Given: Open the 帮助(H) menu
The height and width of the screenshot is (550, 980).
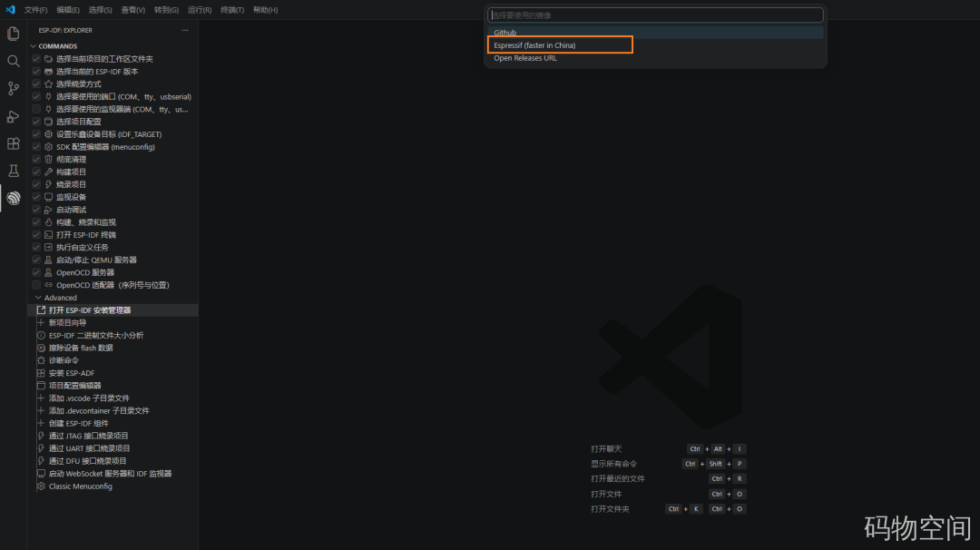Looking at the screenshot, I should pos(265,10).
